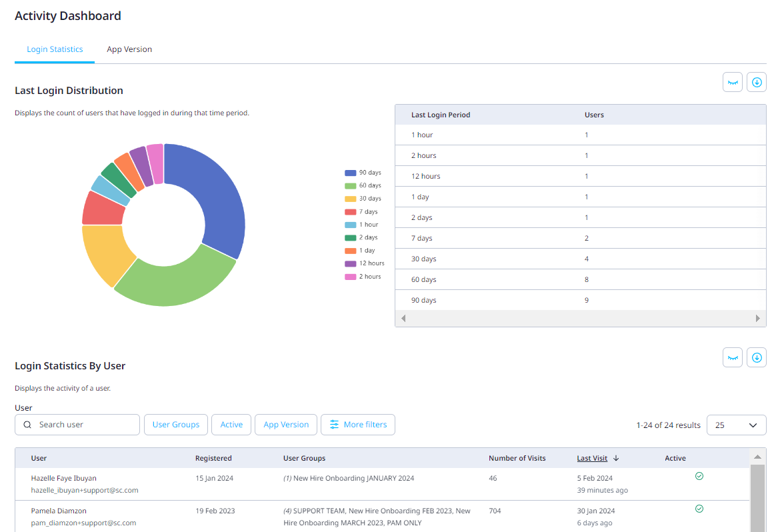Click the green Active checkmark for Hazelle Faye Ibuyan
780x532 pixels.
click(x=699, y=476)
